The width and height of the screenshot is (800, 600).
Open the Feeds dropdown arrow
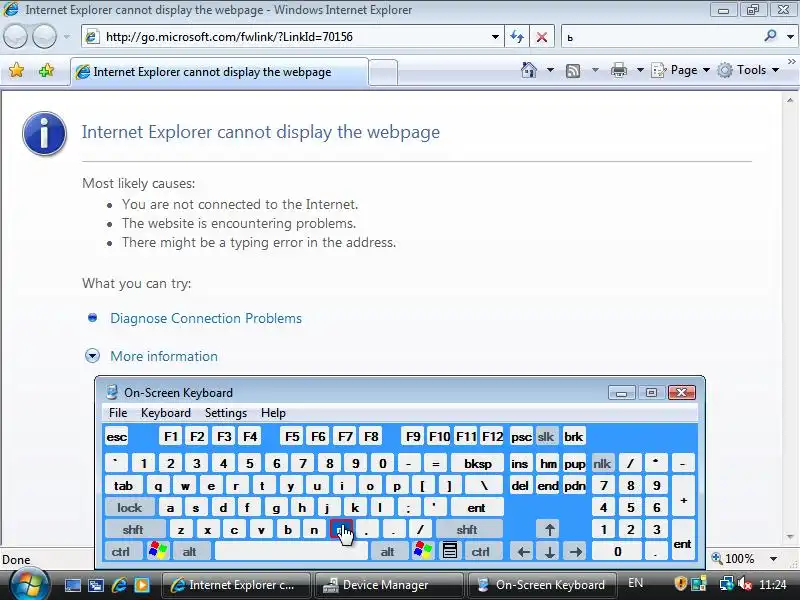(595, 70)
